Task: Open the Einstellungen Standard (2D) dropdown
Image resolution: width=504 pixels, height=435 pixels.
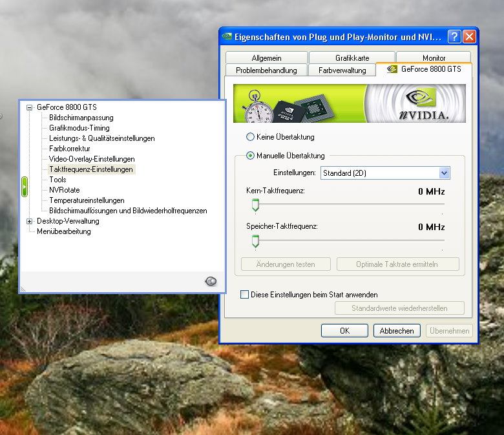Action: pyautogui.click(x=385, y=173)
